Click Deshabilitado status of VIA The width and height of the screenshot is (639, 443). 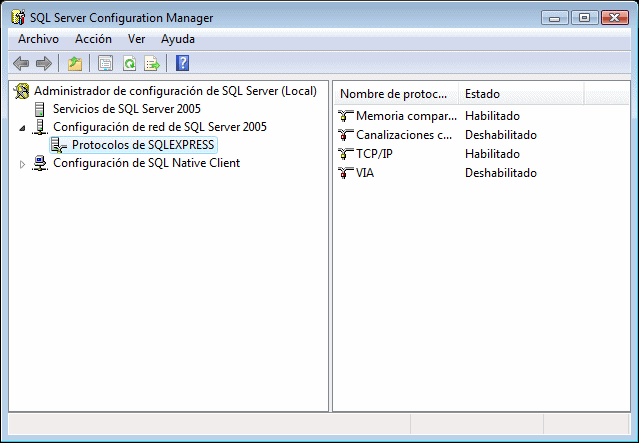coord(501,173)
